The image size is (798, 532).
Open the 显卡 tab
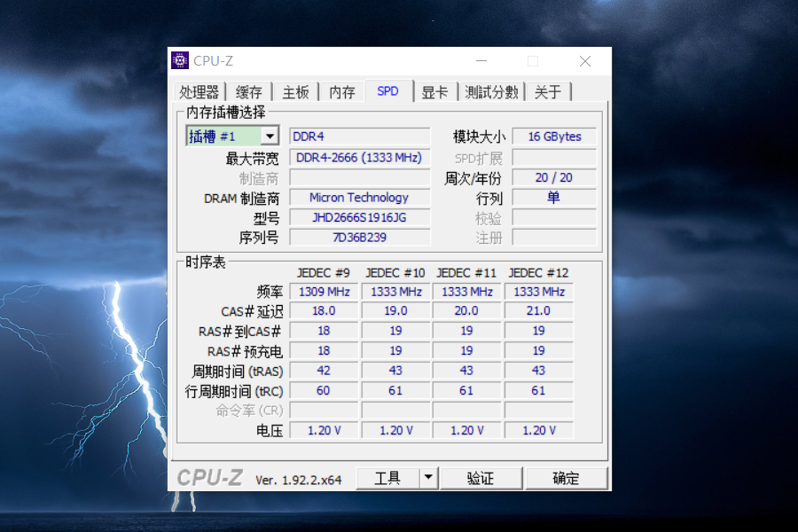[434, 92]
